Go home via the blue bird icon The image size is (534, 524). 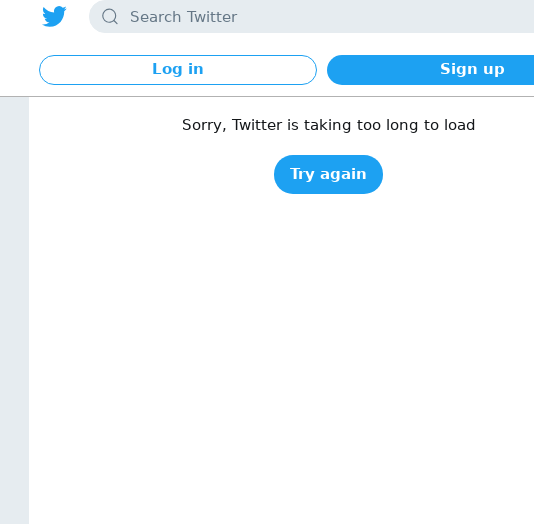click(54, 16)
